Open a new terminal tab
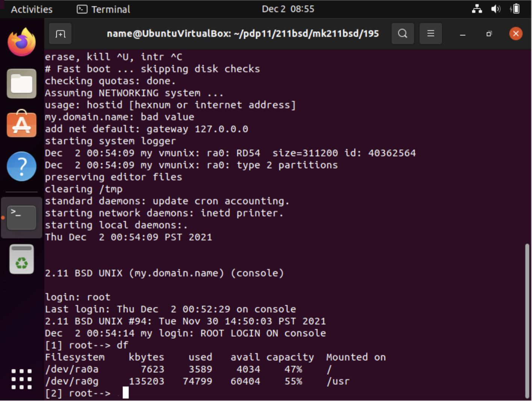 (60, 34)
